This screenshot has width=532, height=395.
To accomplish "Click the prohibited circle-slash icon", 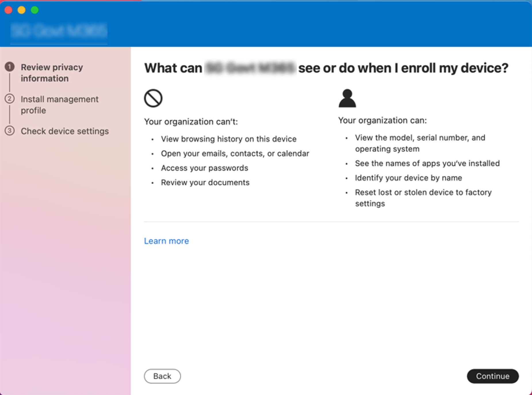I will click(153, 98).
